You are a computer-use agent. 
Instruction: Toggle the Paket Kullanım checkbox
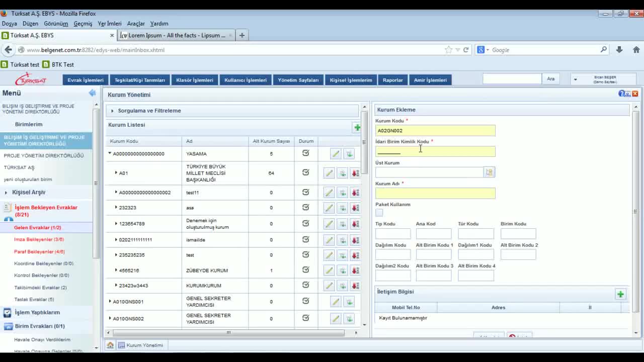click(379, 213)
